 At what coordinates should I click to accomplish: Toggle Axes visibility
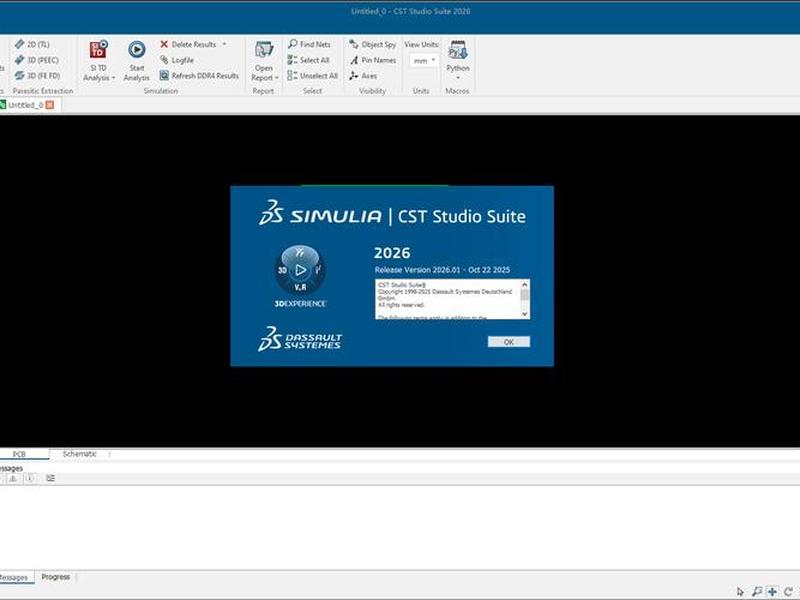[363, 76]
